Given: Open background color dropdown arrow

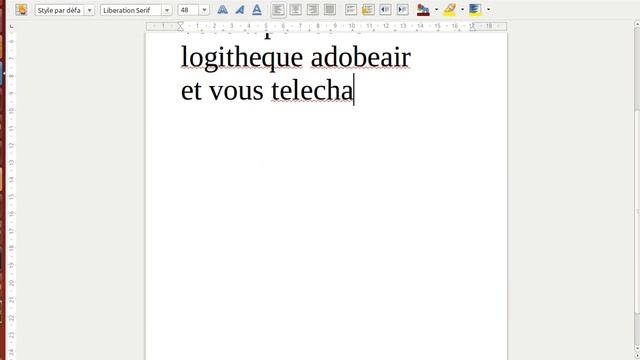Looking at the screenshot, I should pyautogui.click(x=489, y=10).
